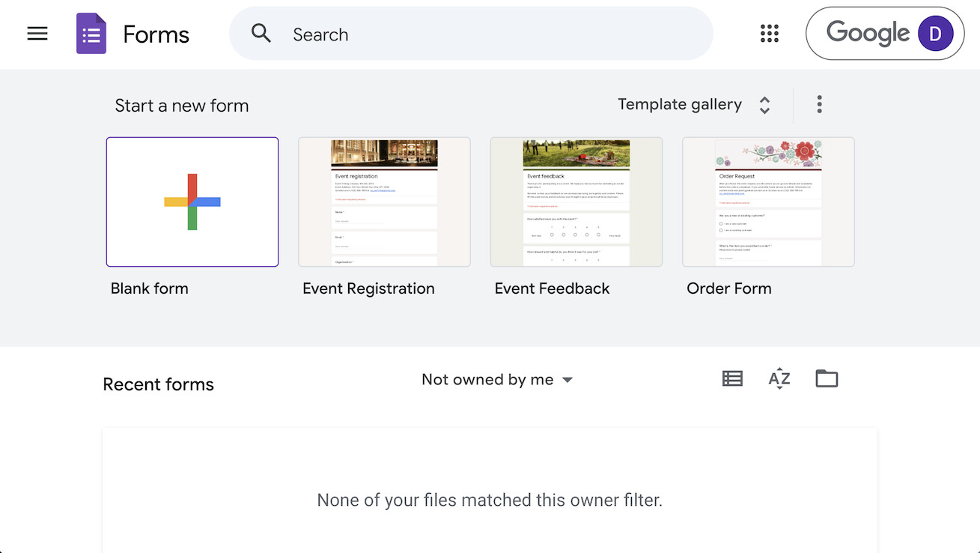Click the search magnifying glass icon
Viewport: 980px width, 553px height.
pyautogui.click(x=261, y=34)
